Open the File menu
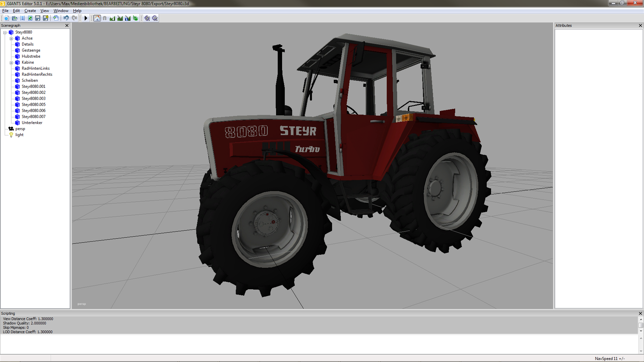644x362 pixels. 5,11
